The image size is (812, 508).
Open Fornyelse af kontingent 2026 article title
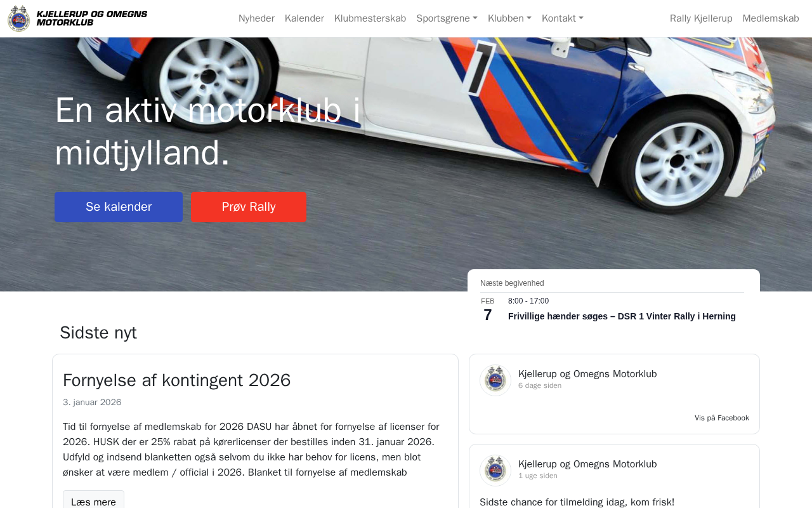pos(177,380)
